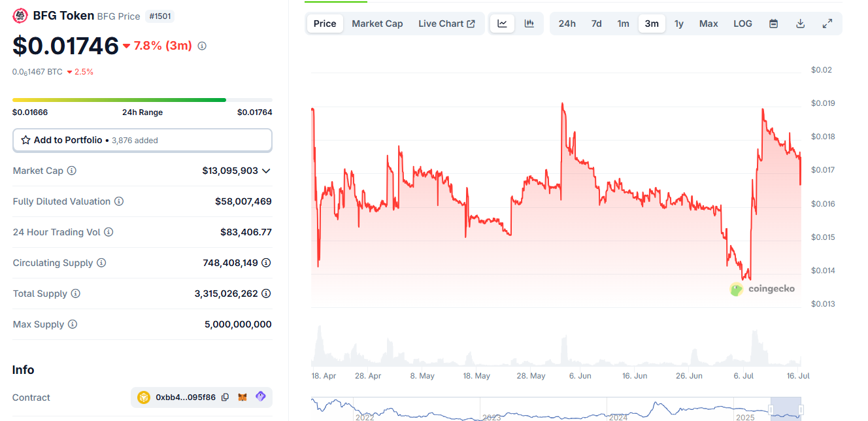Open Max Supply info icon
868x421 pixels.
click(x=73, y=324)
